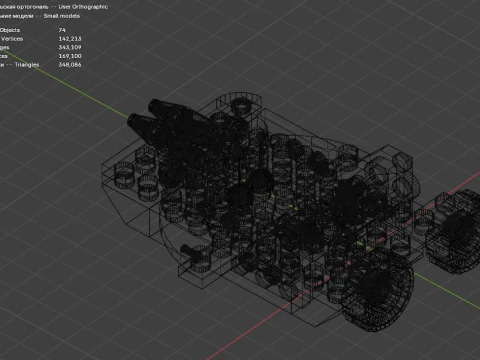Image resolution: width=480 pixels, height=360 pixels.
Task: Click the green Y axis line upper-left
Action: coord(67,84)
